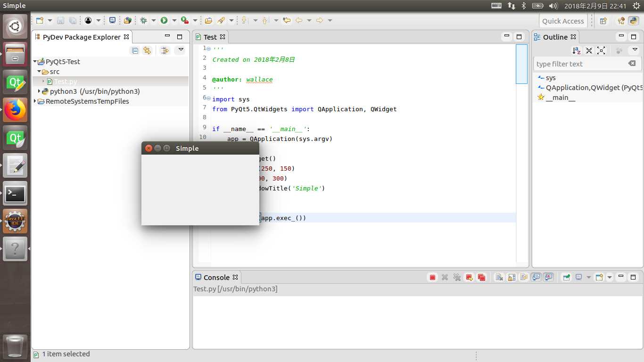Open Package Explorer view menu triangle
Viewport: 644px width, 362px height.
(181, 50)
